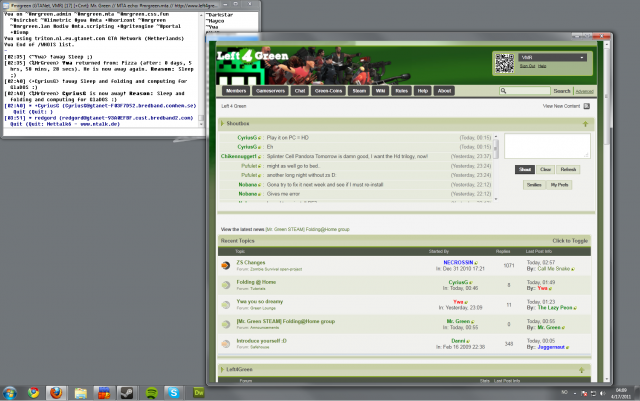The width and height of the screenshot is (640, 401).
Task: Launch Google Chrome from the taskbar
Action: pos(33,393)
